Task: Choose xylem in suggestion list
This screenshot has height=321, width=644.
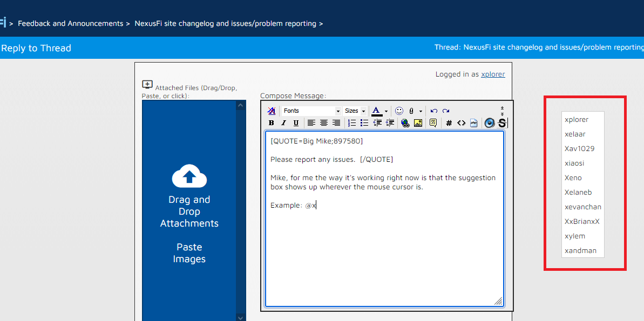Action: coord(583,236)
